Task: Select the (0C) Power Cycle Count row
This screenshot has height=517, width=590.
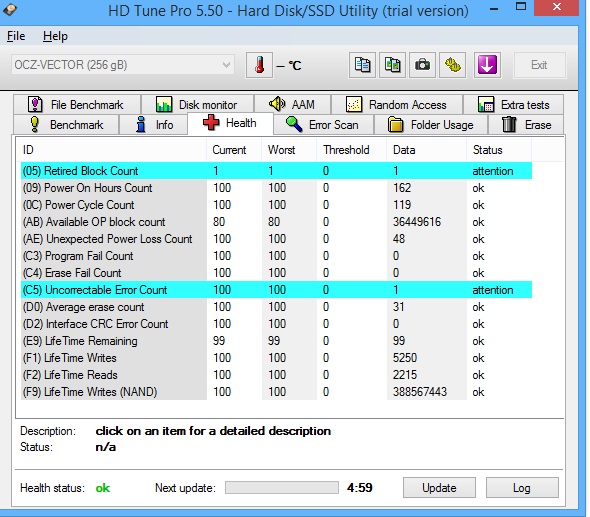Action: (276, 205)
